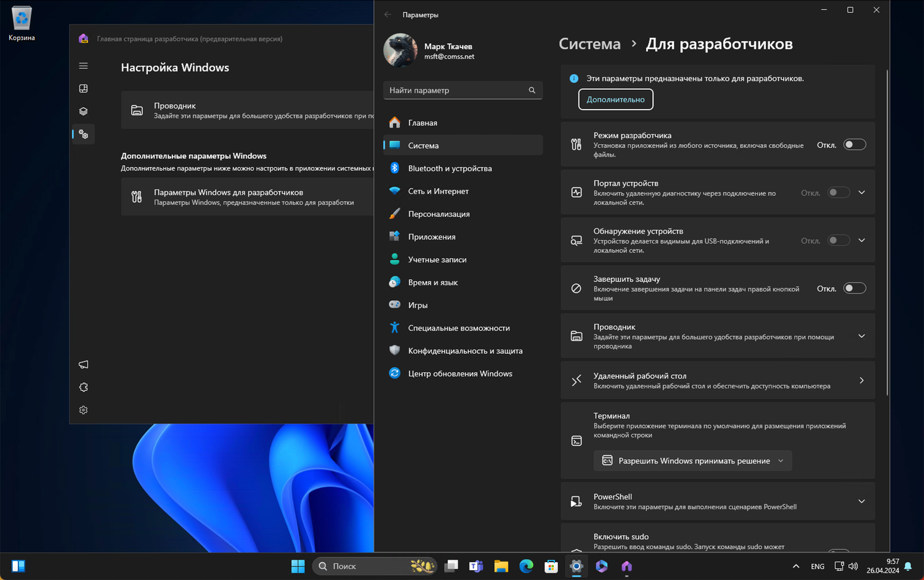Open Учетные записи settings
Viewport: 924px width, 580px height.
coord(463,259)
